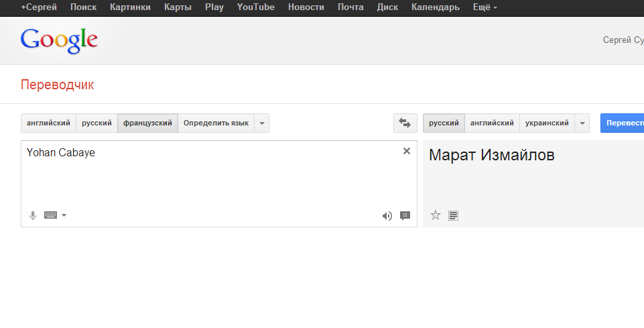The width and height of the screenshot is (644, 328).
Task: Star the translation to save it
Action: coord(436,215)
